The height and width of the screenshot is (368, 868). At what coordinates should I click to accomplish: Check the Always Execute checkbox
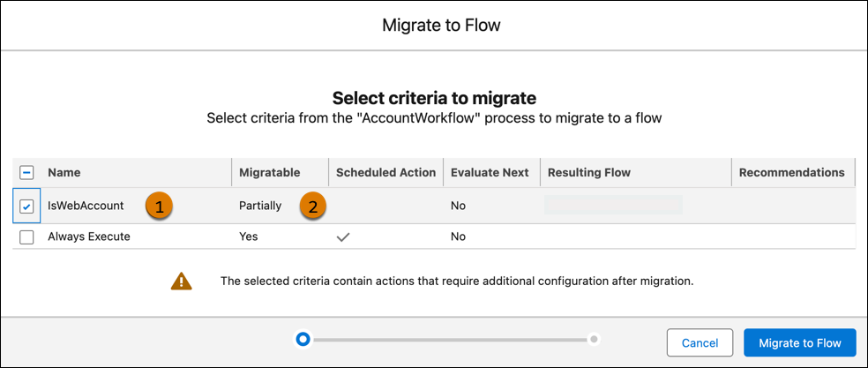26,237
